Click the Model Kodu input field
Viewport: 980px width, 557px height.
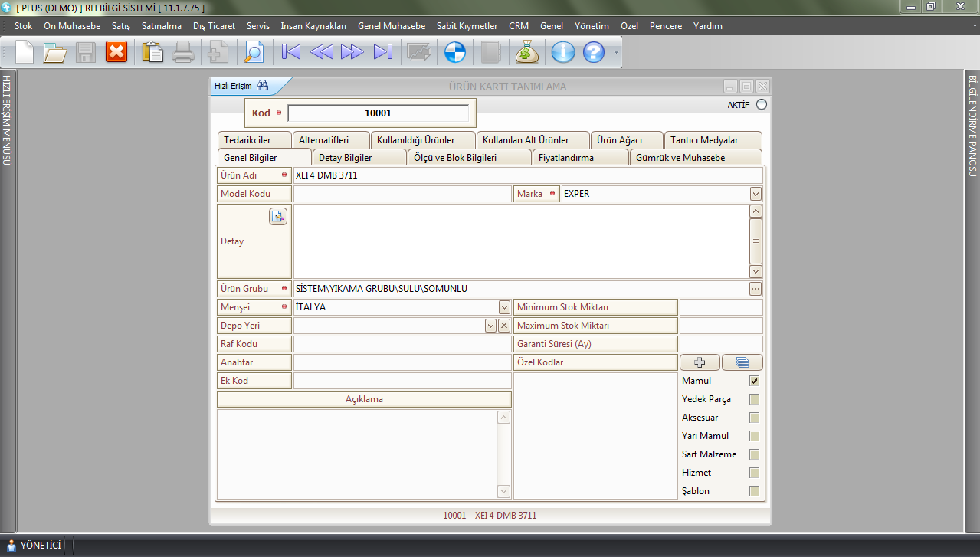click(402, 194)
